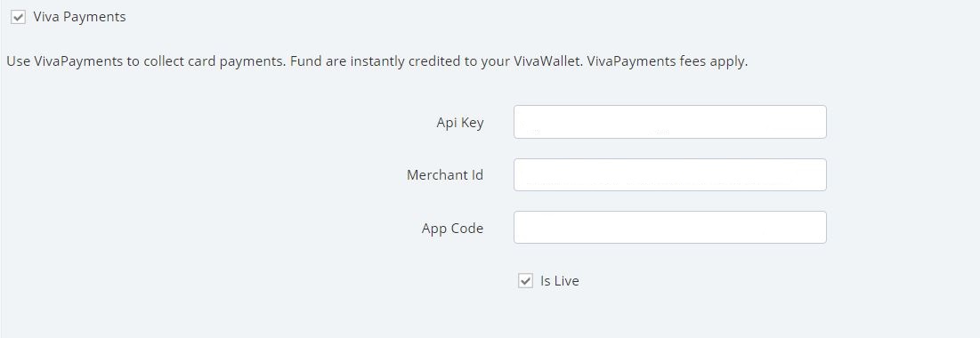Screen dimensions: 980x338
Task: Focus the Api Key input field
Action: [x=670, y=122]
